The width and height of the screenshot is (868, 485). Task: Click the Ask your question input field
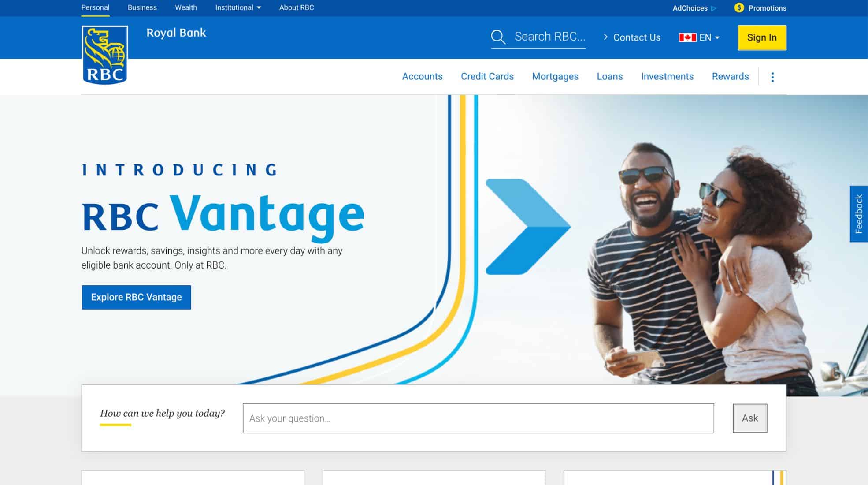click(x=478, y=418)
